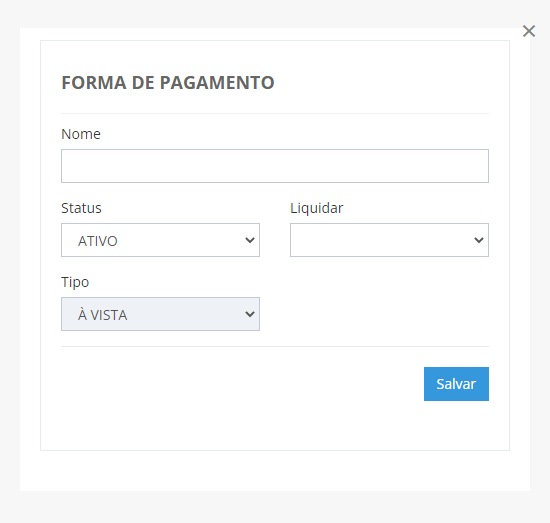This screenshot has height=523, width=550.
Task: Focus the Nome text field
Action: (x=275, y=166)
